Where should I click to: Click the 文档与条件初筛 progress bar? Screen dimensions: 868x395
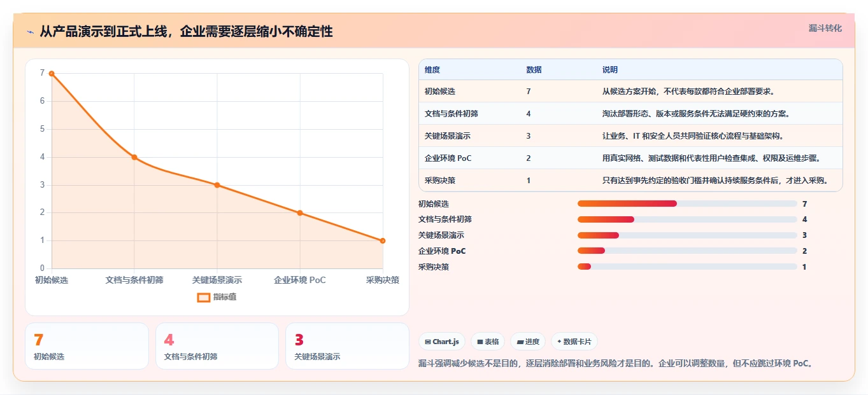[x=687, y=219]
